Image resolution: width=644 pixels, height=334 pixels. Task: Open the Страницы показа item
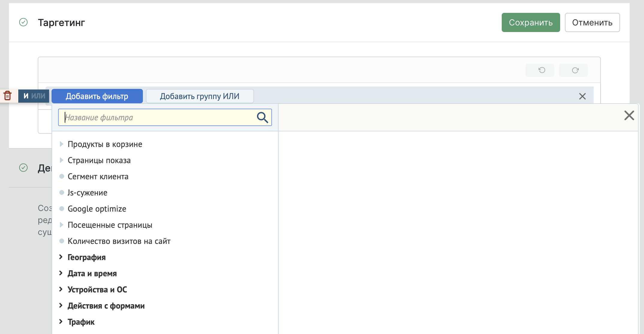[x=99, y=160]
